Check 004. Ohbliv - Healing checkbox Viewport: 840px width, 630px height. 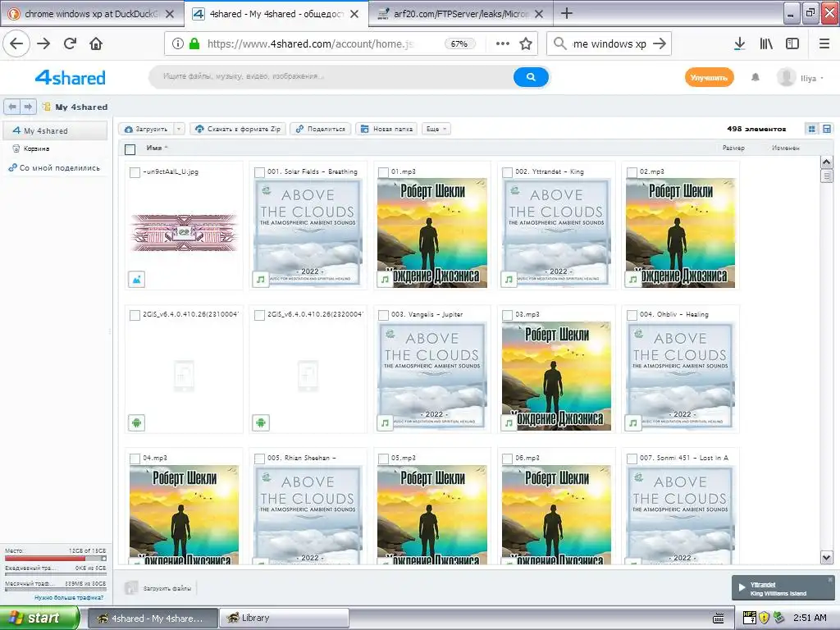pos(632,315)
